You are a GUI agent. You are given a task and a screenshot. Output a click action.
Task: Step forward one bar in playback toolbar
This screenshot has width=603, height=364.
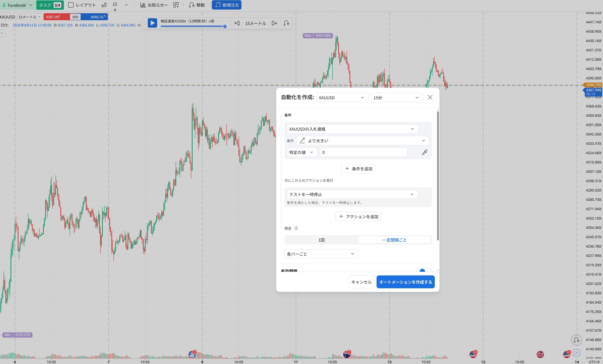point(274,23)
